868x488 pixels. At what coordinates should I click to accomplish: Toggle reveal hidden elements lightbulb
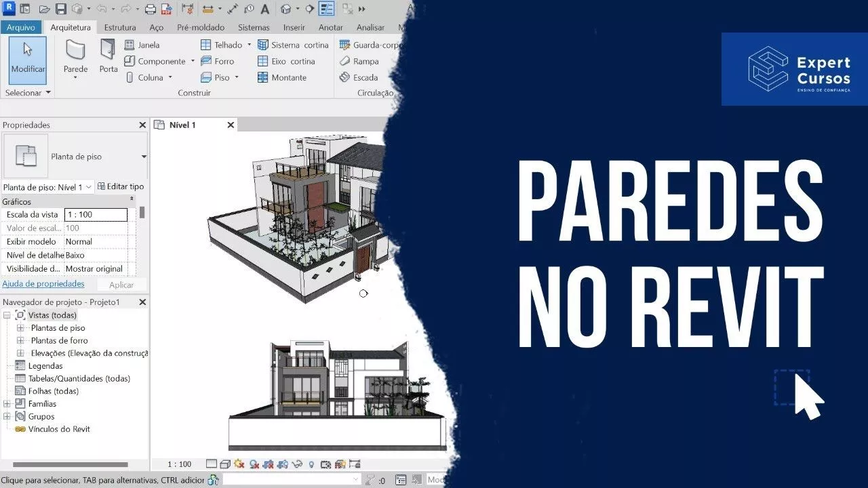[x=311, y=464]
